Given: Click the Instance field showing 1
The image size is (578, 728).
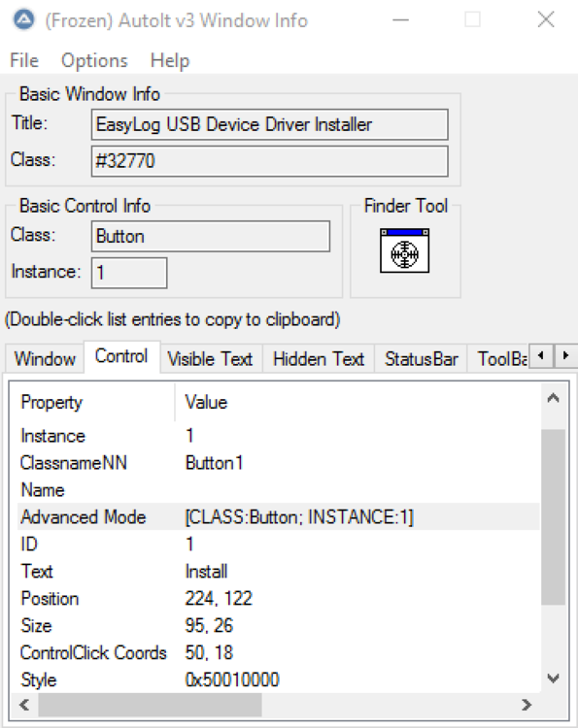Looking at the screenshot, I should [129, 273].
